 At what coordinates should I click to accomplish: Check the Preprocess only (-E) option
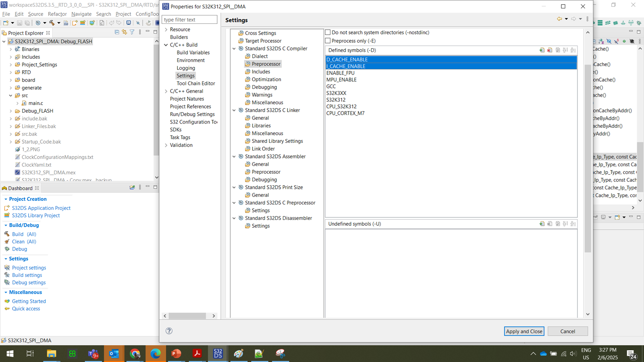pos(327,40)
